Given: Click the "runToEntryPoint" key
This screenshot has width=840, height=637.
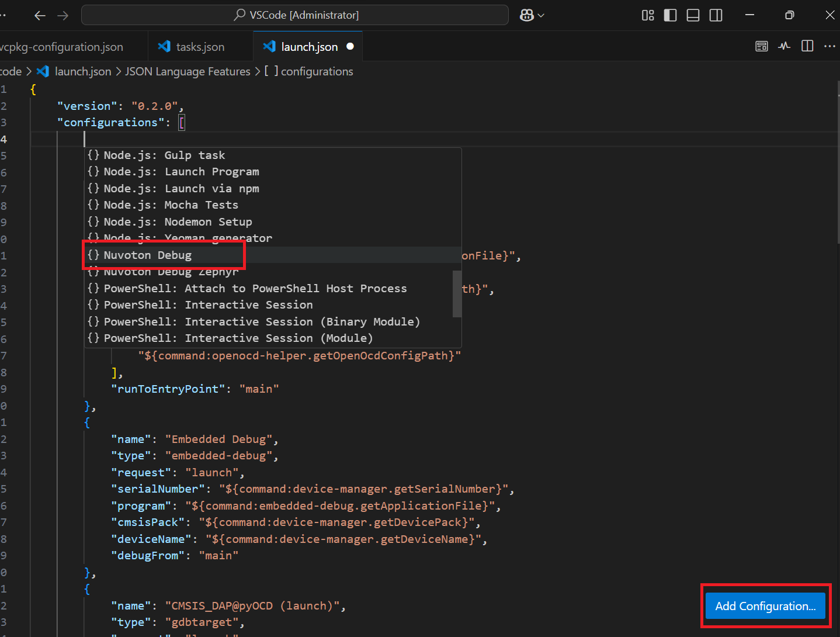Looking at the screenshot, I should coord(168,389).
